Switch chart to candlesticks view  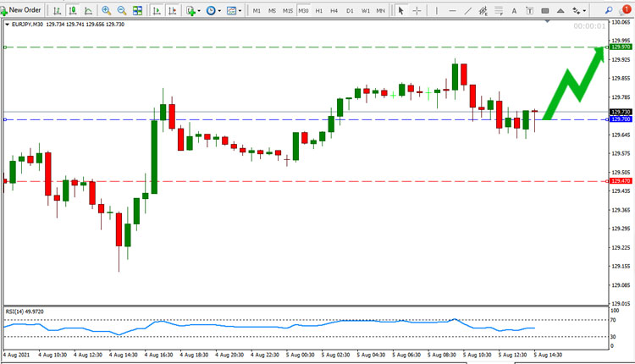[x=73, y=10]
